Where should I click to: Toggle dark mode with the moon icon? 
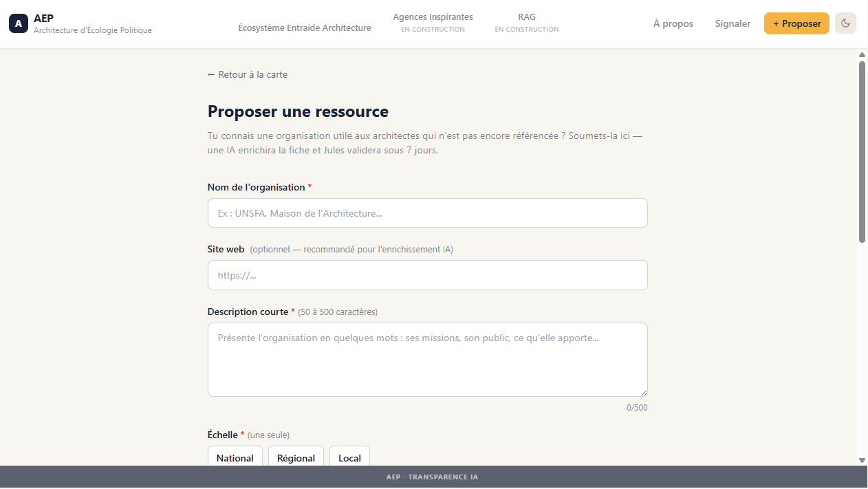[845, 23]
